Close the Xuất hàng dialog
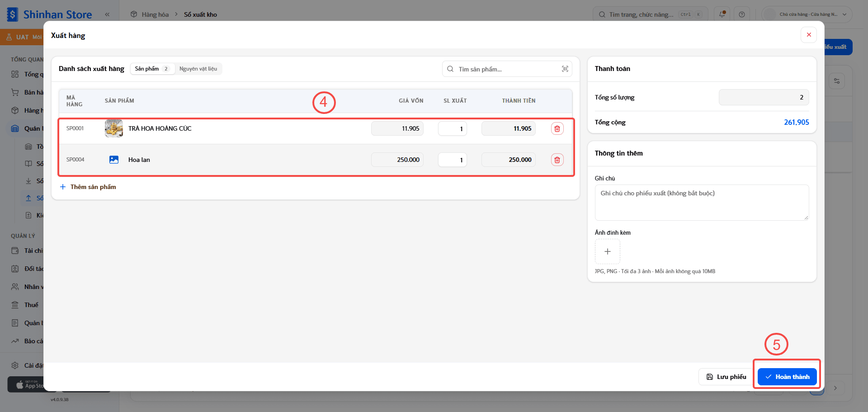 [x=809, y=35]
